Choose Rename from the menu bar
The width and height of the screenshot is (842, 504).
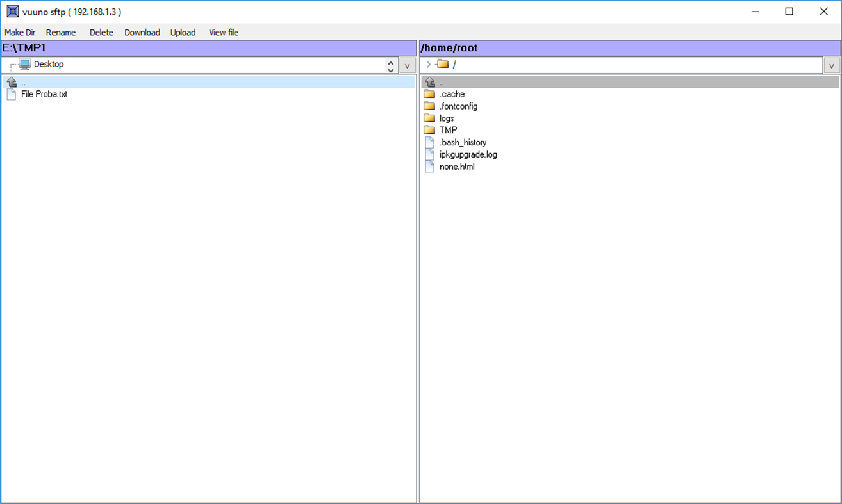click(61, 33)
